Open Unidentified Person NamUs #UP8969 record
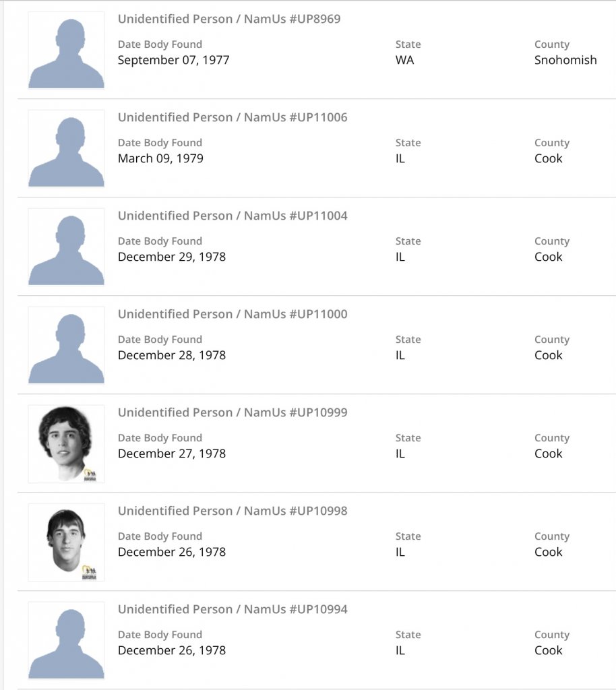The height and width of the screenshot is (690, 616). [229, 19]
